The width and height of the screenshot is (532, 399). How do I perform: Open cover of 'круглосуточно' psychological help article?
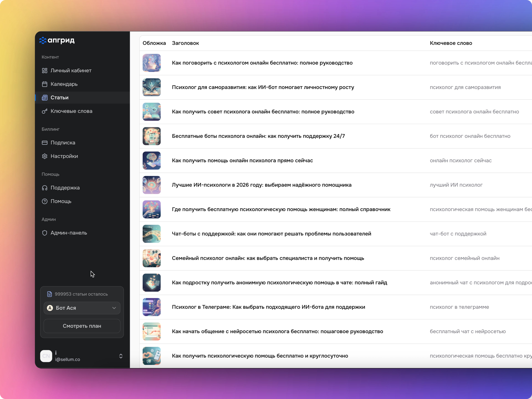click(x=152, y=356)
